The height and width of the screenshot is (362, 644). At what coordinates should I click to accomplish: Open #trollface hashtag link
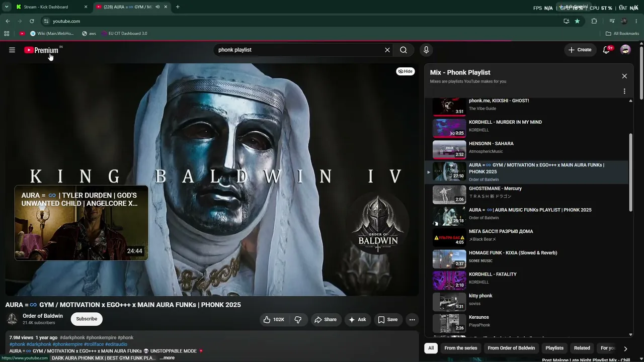(x=94, y=344)
